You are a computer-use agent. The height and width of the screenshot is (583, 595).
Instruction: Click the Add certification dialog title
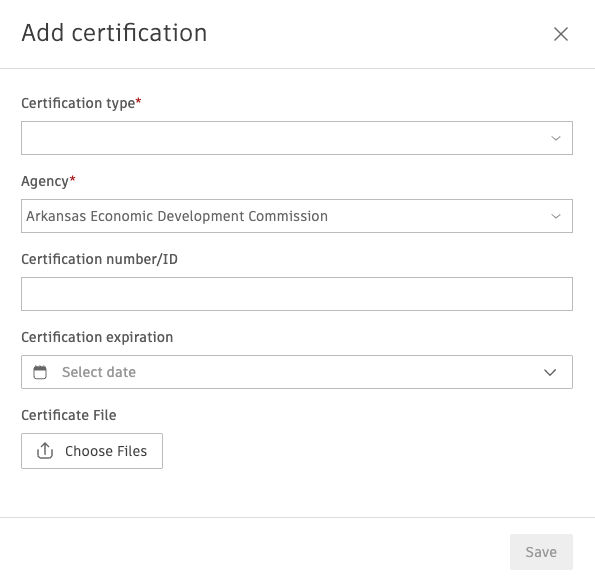(114, 33)
